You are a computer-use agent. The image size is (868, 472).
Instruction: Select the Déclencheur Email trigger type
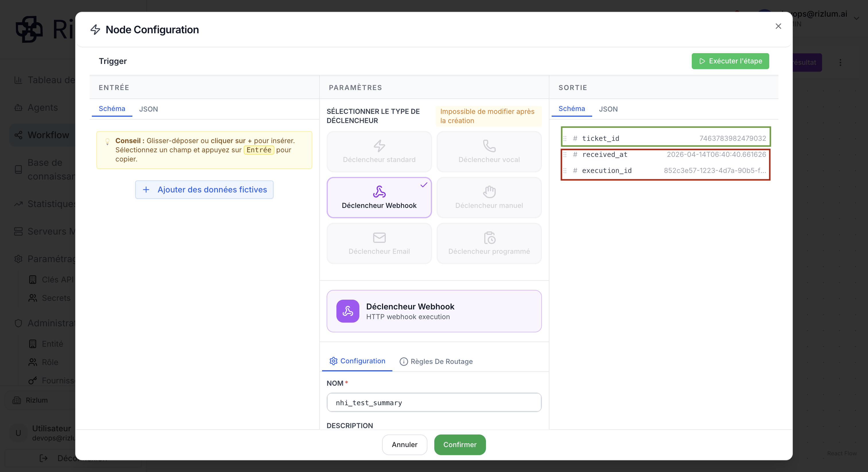point(379,243)
